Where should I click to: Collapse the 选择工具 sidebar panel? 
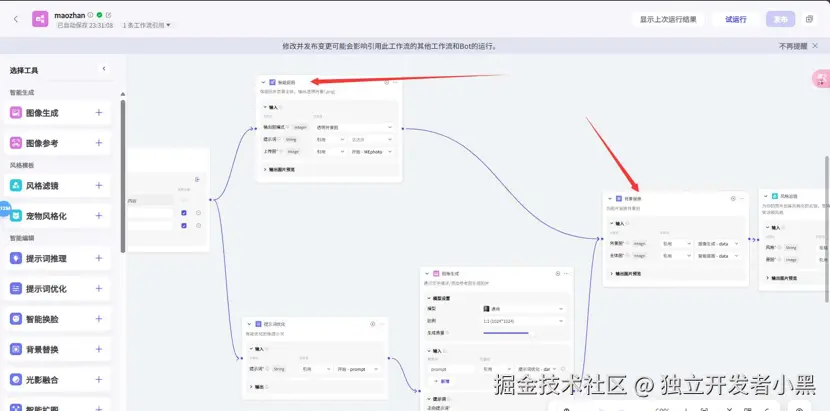coord(104,69)
